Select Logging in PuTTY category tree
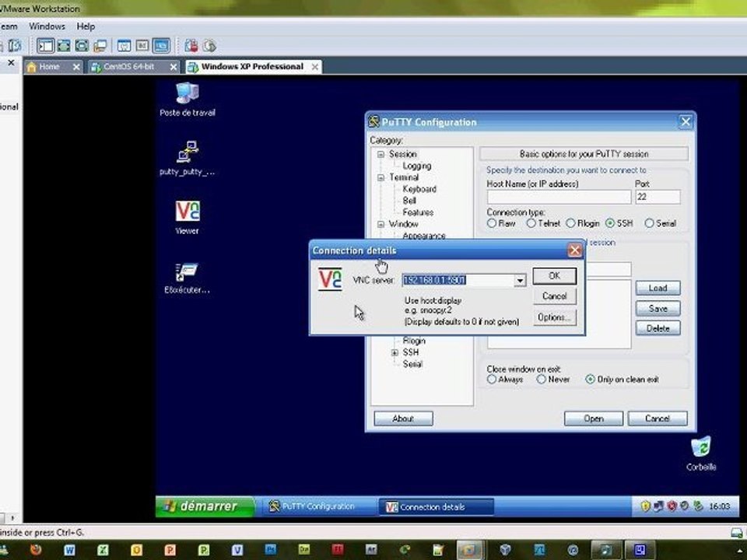747x560 pixels. [x=417, y=166]
